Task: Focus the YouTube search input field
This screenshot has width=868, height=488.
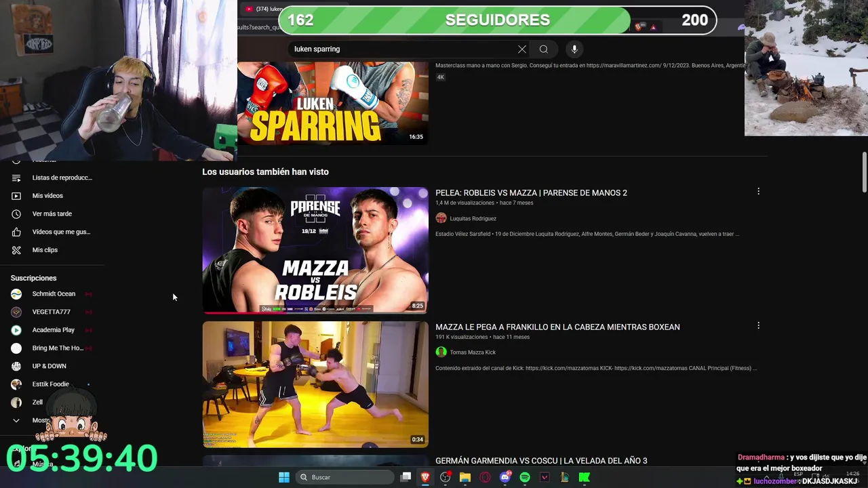Action: (x=403, y=49)
